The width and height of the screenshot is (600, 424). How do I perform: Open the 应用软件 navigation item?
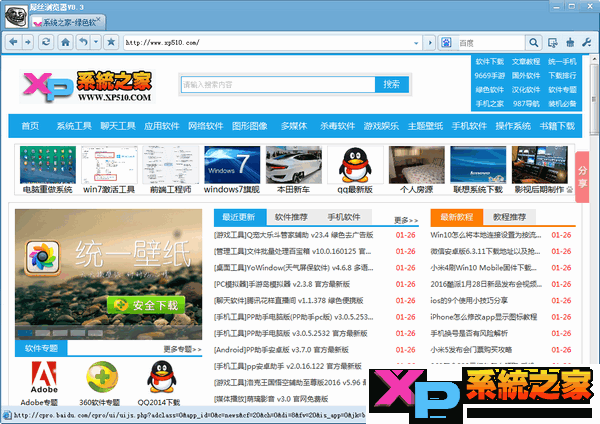tap(162, 126)
